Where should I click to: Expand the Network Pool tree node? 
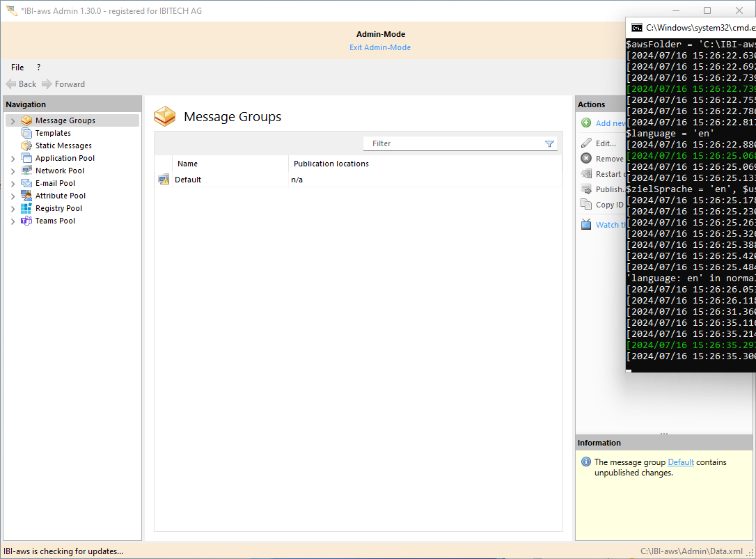(13, 171)
